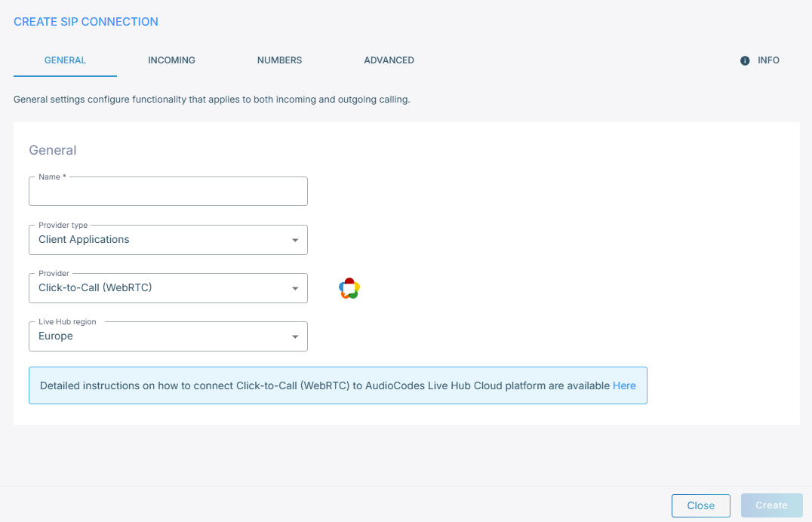The height and width of the screenshot is (522, 812).
Task: Open the NUMBERS tab
Action: click(x=279, y=60)
